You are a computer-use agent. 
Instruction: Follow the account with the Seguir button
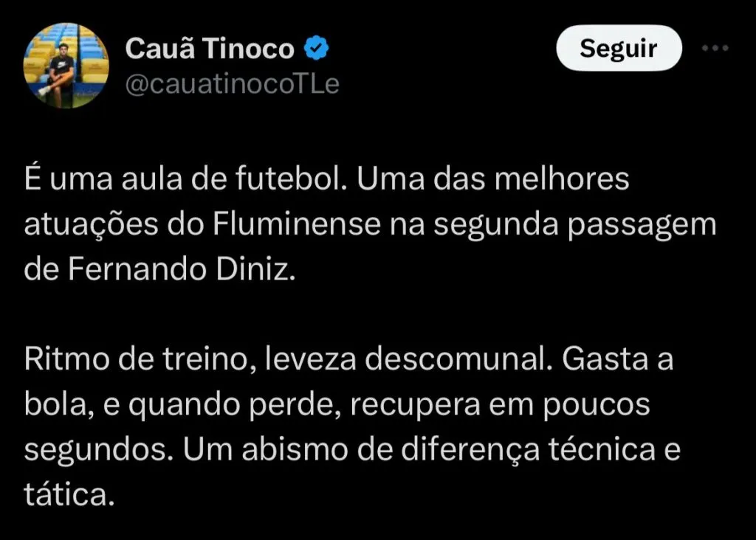click(x=619, y=48)
